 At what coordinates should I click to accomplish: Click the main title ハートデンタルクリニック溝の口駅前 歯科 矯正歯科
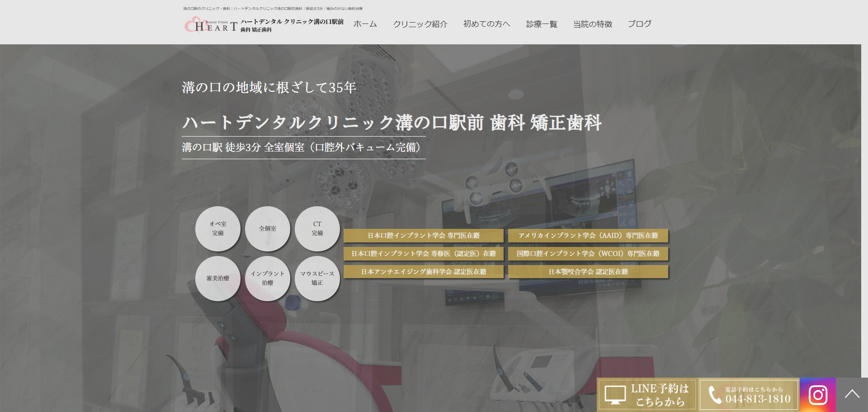click(x=392, y=123)
